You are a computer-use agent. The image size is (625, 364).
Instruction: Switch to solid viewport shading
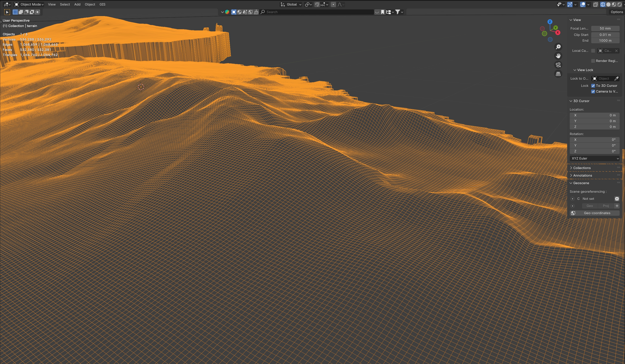point(608,4)
